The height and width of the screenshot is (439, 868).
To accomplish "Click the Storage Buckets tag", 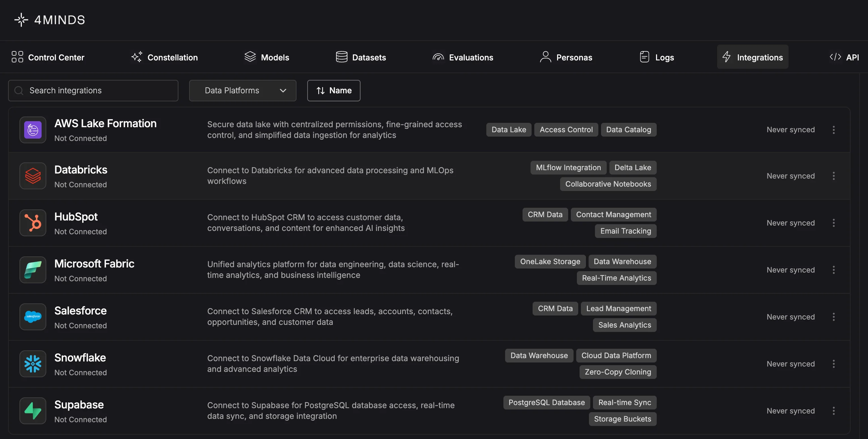I will [x=622, y=419].
